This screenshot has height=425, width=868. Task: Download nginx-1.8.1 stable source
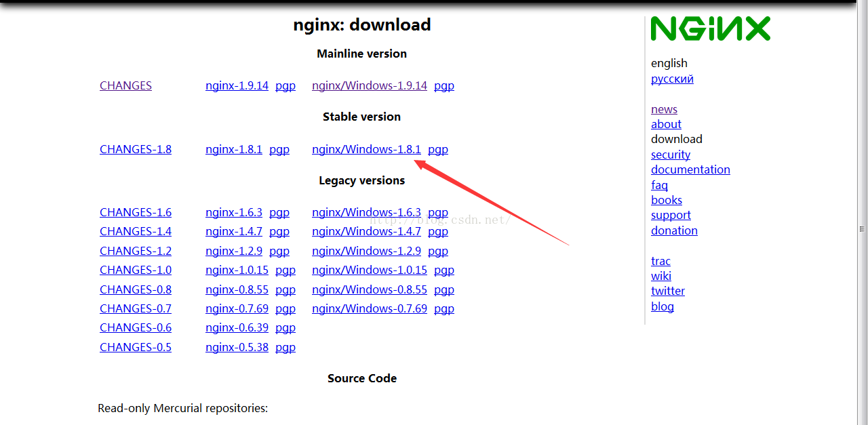[x=234, y=149]
